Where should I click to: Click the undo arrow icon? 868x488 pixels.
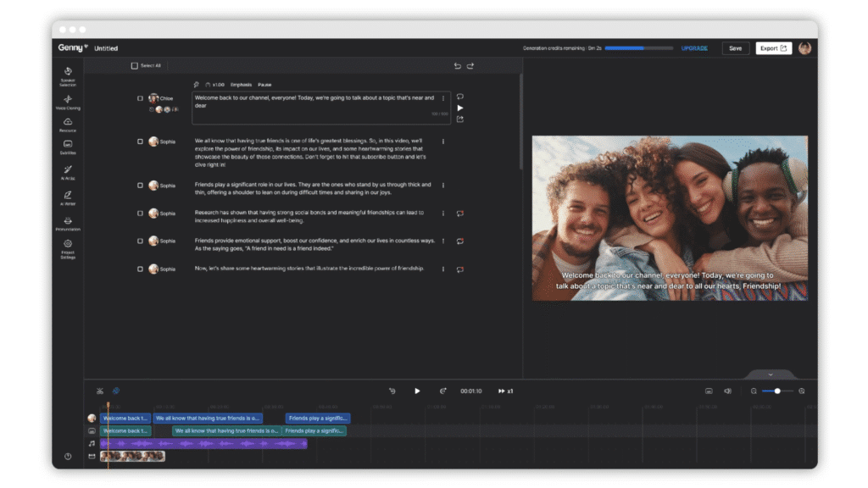pyautogui.click(x=458, y=66)
